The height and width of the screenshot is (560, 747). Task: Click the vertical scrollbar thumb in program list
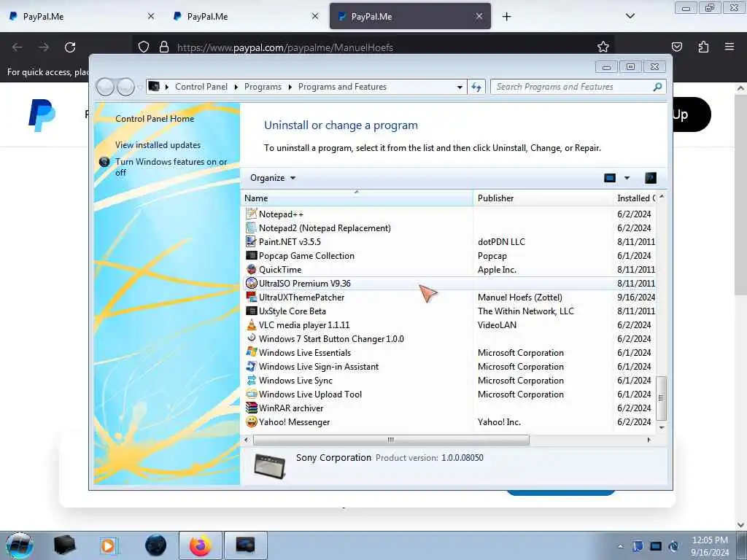tap(661, 398)
